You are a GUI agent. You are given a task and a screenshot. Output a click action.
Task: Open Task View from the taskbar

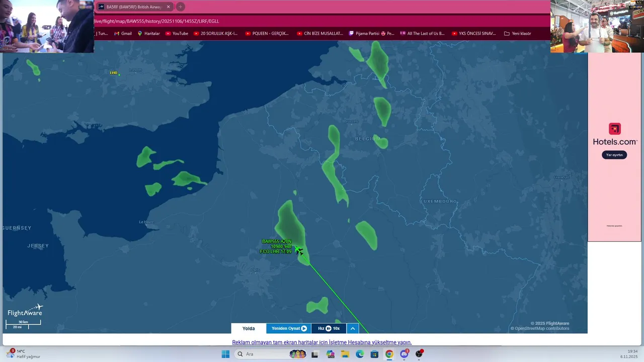[314, 354]
